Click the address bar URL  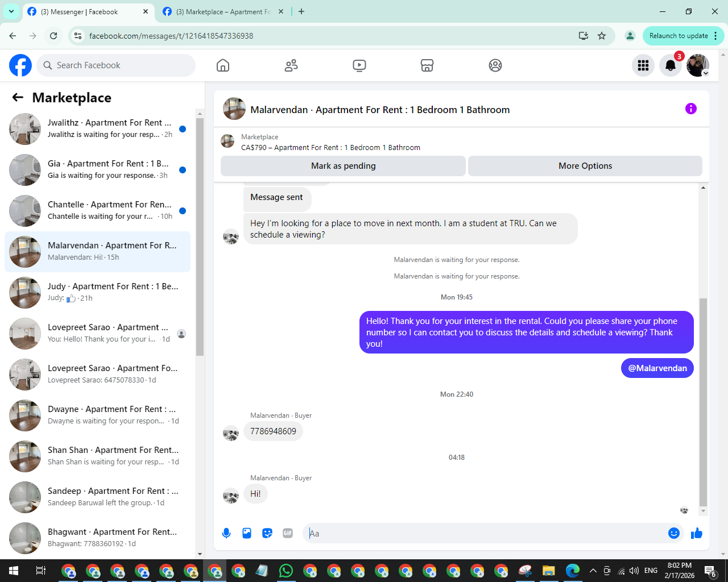(x=171, y=36)
